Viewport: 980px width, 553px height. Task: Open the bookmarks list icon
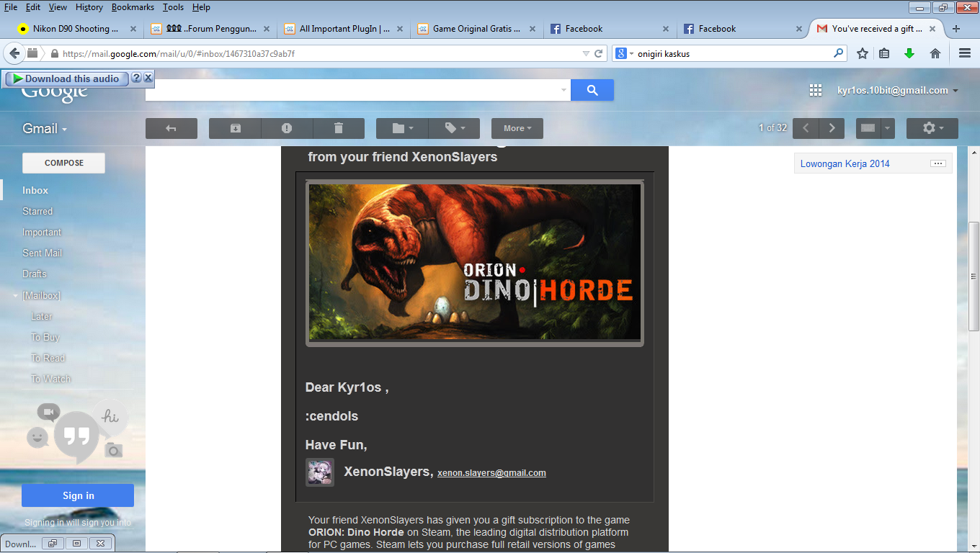(x=884, y=53)
